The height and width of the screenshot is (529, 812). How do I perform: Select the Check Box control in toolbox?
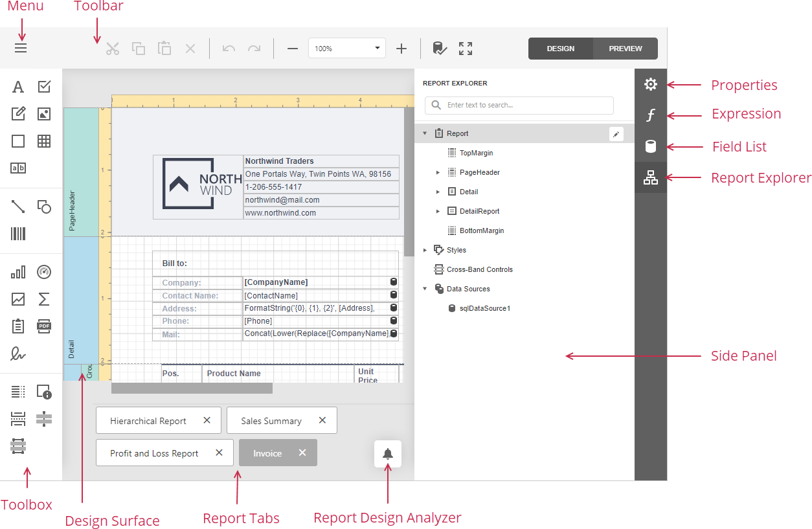pyautogui.click(x=44, y=87)
